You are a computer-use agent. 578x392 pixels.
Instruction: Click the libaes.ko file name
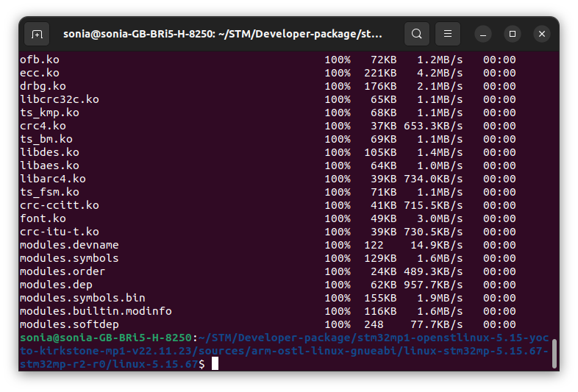coord(49,165)
